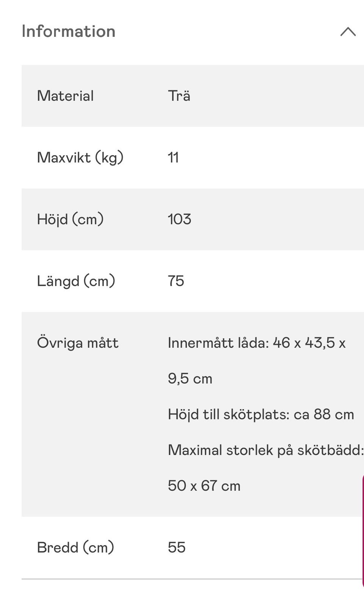
Task: Select the Höjd (cm) label
Action: 70,219
